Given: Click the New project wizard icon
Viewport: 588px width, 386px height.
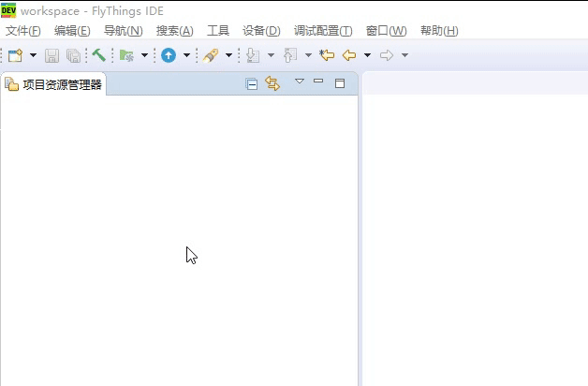Looking at the screenshot, I should (16, 55).
